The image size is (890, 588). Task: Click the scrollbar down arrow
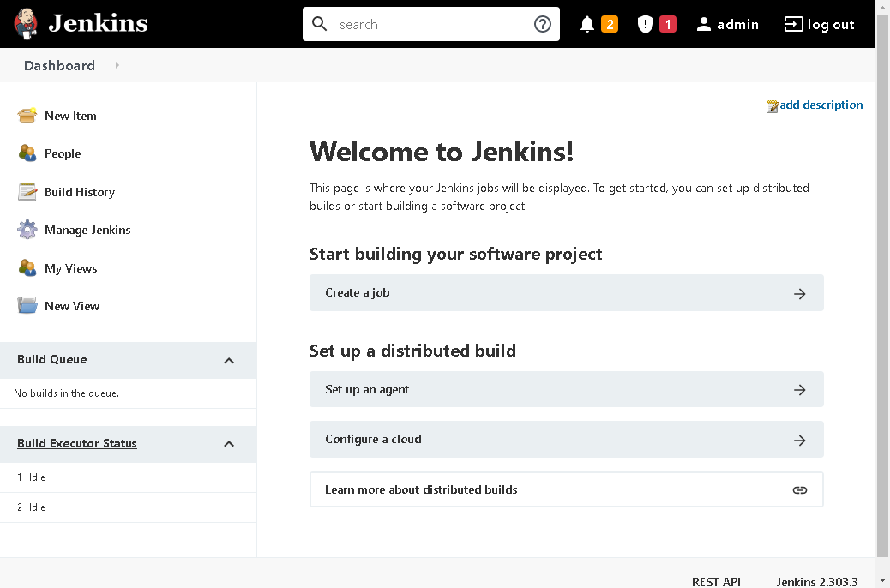[x=882, y=580]
